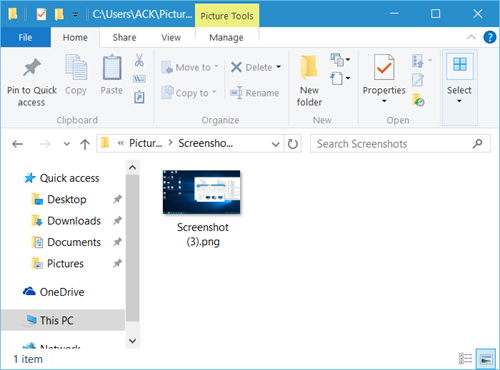This screenshot has height=370, width=500.
Task: Open Downloads in the navigation pane
Action: click(66, 221)
